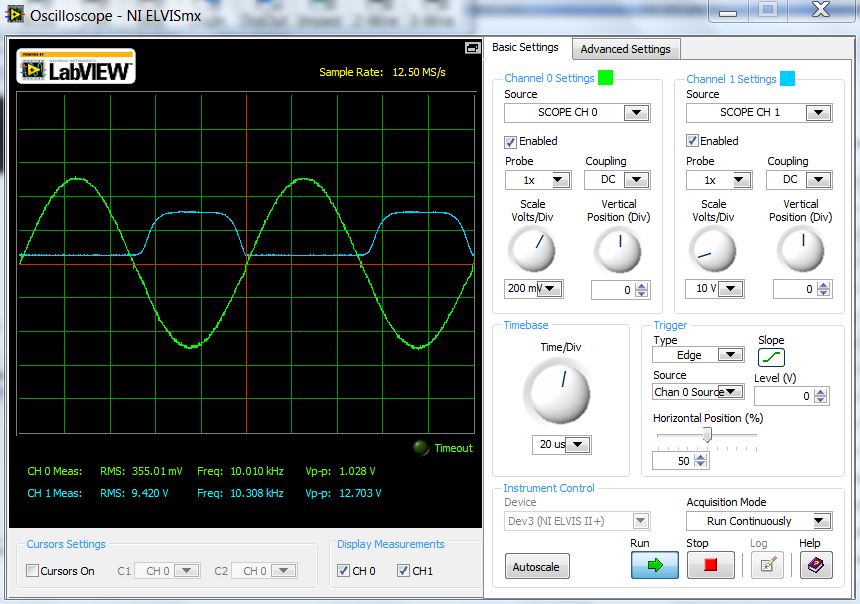860x604 pixels.
Task: Click the Channel 0 Vertical Position stepper
Action: (642, 290)
